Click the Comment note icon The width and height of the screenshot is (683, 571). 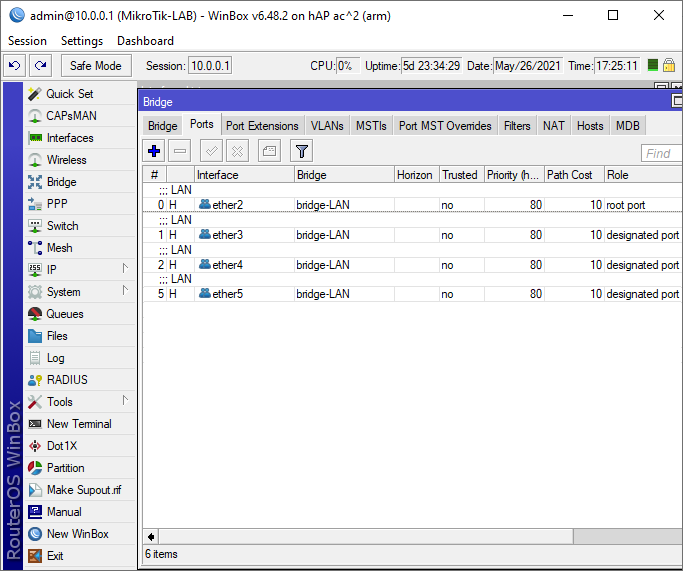(x=269, y=151)
